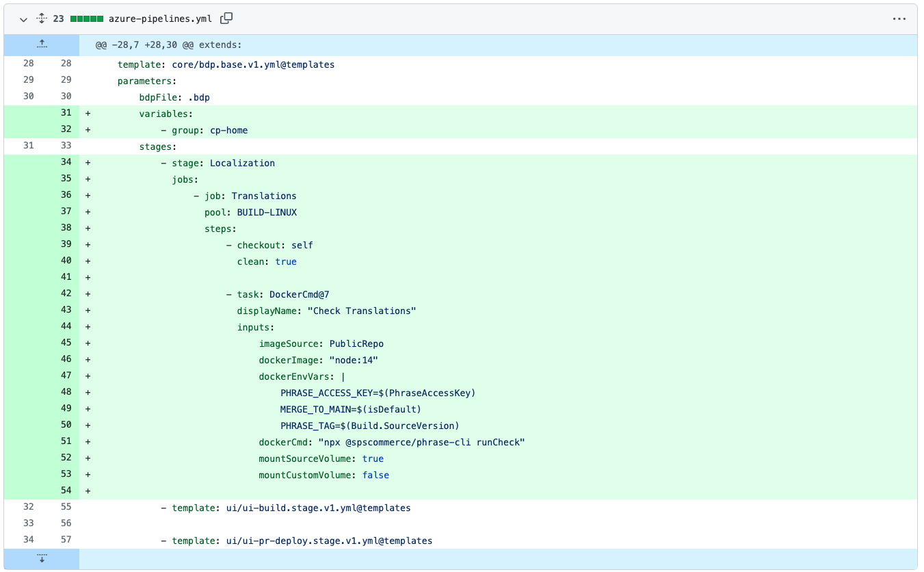Screen dimensions: 924x572
Task: Click the 'stages:' context line
Action: (158, 146)
